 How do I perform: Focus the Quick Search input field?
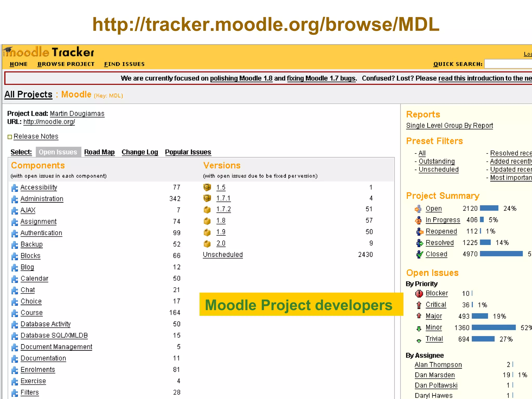[508, 64]
